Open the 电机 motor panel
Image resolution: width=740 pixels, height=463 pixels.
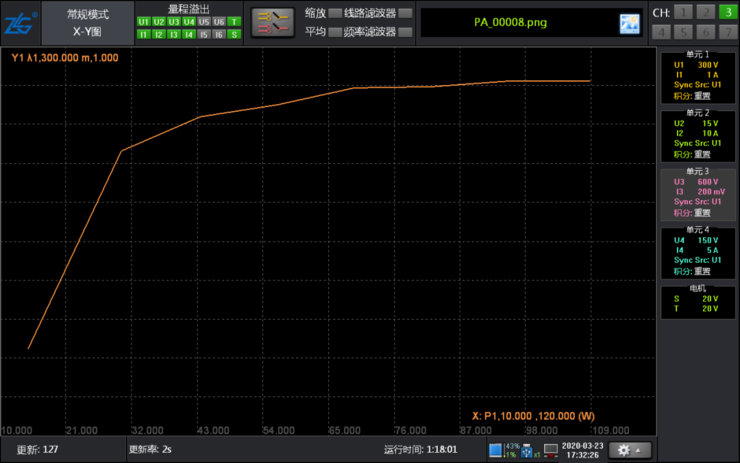point(698,301)
